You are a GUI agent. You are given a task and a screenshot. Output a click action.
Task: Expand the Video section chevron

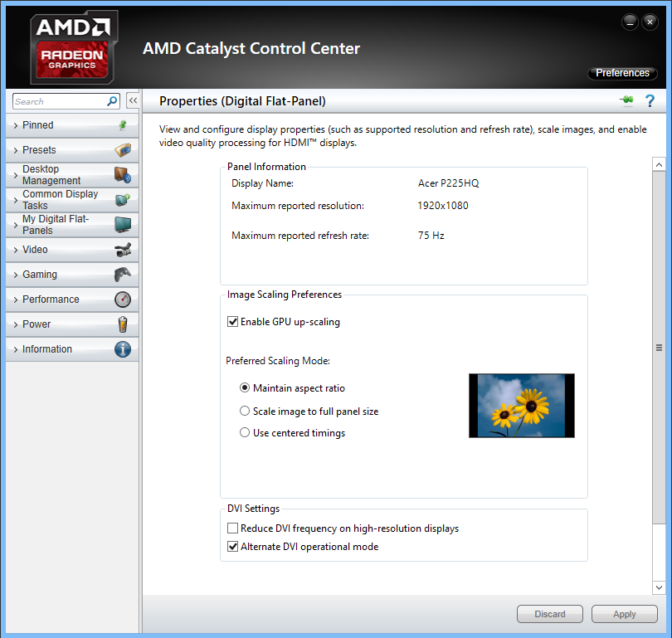coord(16,250)
